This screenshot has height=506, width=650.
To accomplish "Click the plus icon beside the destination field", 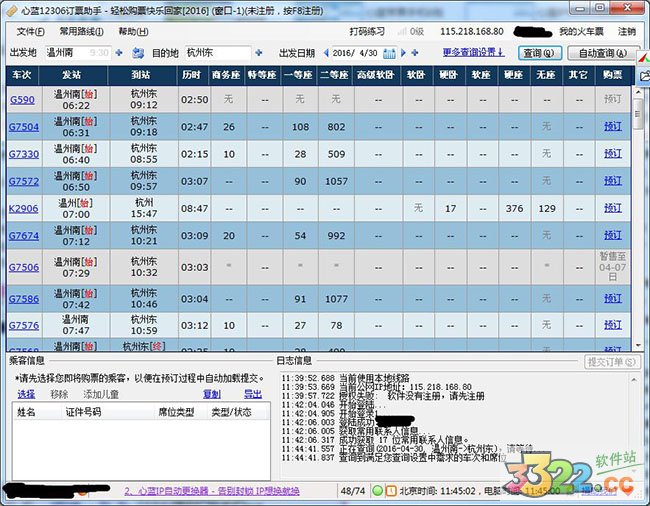I will [x=259, y=53].
